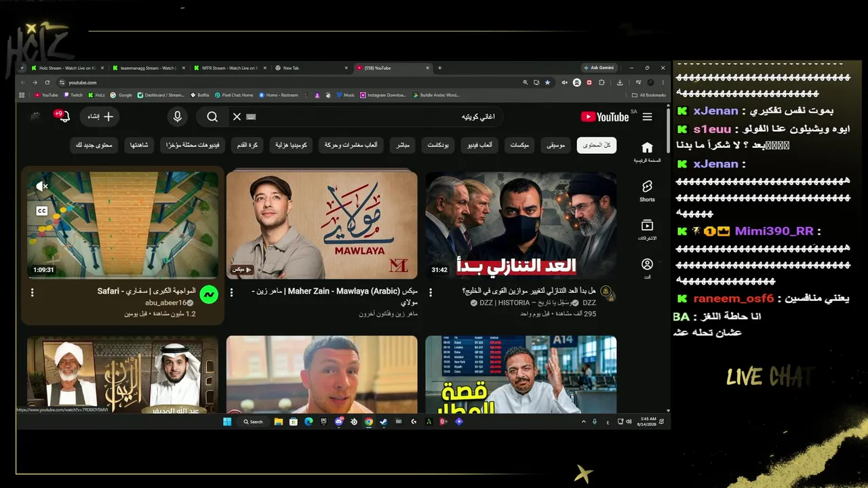Image resolution: width=868 pixels, height=488 pixels.
Task: Open the Pixel Chat: Home bookmark
Action: [234, 95]
